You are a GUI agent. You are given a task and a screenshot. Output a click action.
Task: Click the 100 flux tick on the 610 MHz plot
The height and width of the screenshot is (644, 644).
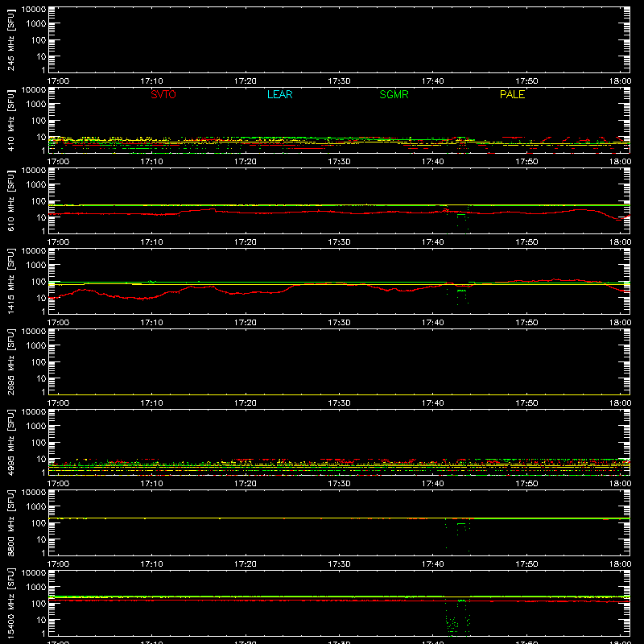[x=39, y=201]
